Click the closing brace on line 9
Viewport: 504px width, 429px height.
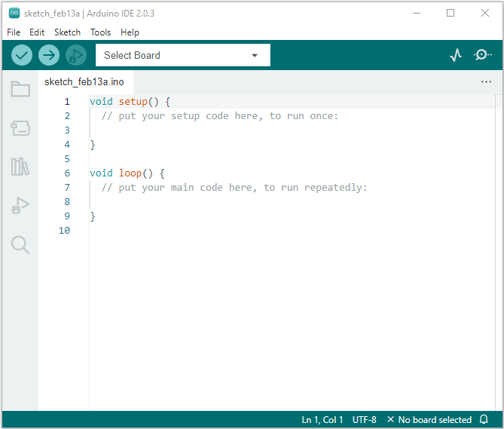point(93,216)
